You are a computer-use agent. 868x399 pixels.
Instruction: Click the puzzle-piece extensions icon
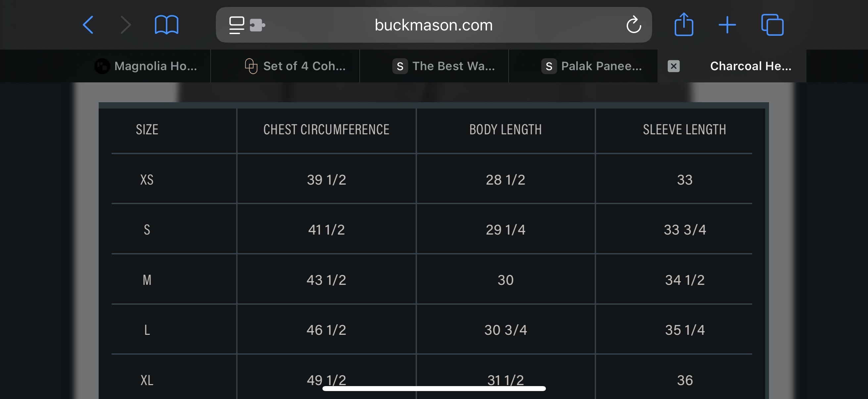(258, 25)
